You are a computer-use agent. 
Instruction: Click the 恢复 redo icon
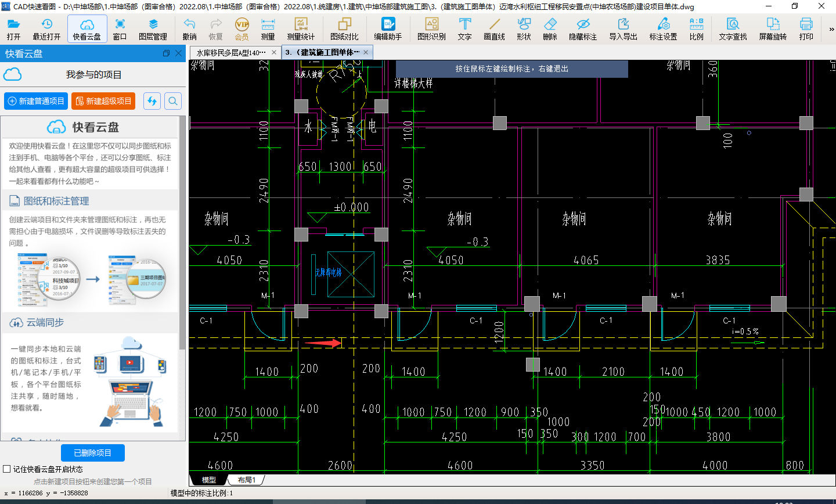[216, 28]
